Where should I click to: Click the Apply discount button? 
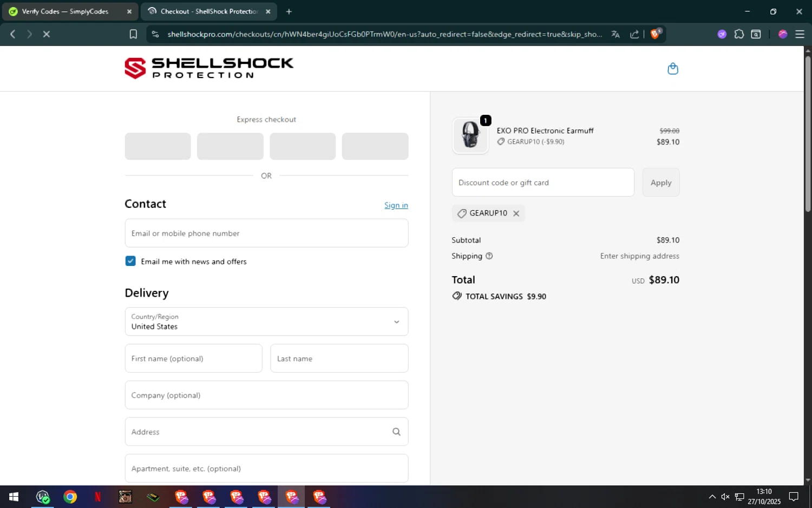[x=661, y=183]
